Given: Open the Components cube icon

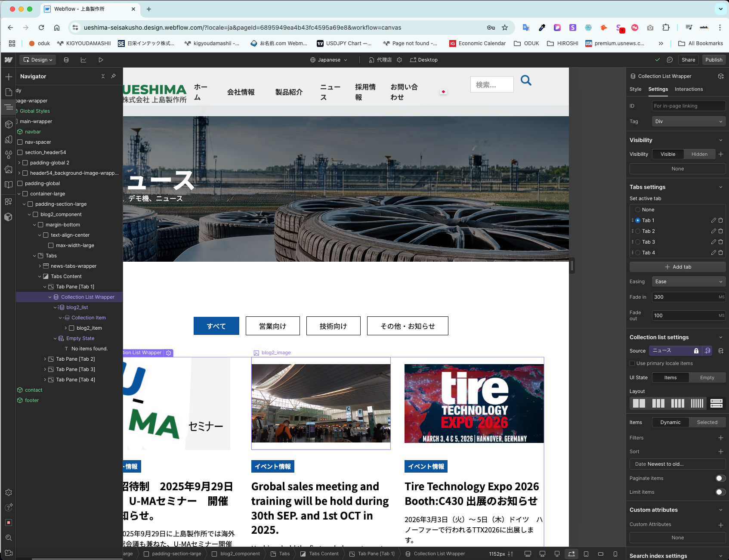Looking at the screenshot, I should [x=9, y=124].
